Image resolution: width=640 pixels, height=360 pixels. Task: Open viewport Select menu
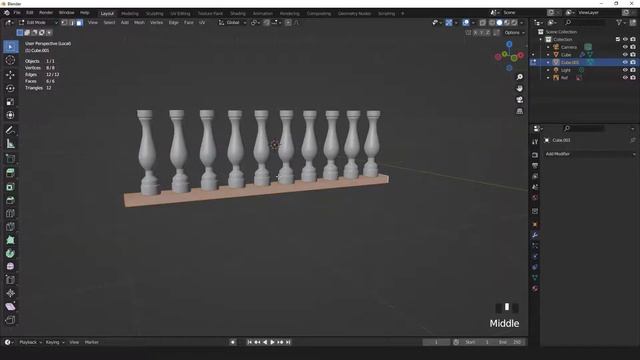point(109,23)
